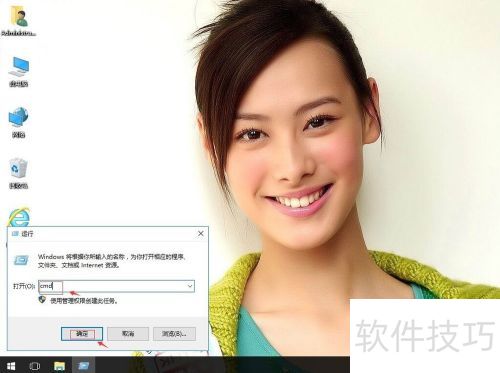This screenshot has width=500, height=373.
Task: Click the 运行 title text of the dialog
Action: [27, 234]
